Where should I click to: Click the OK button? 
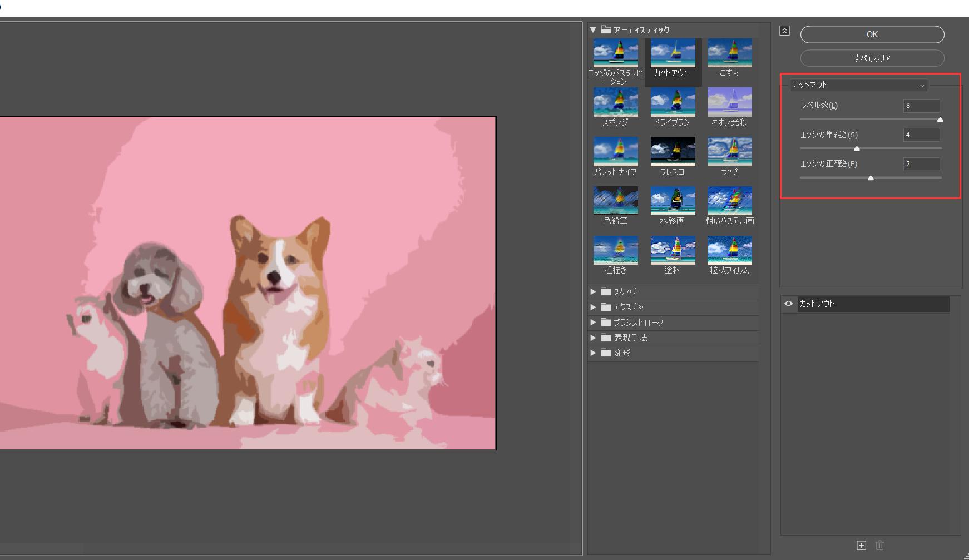point(872,34)
